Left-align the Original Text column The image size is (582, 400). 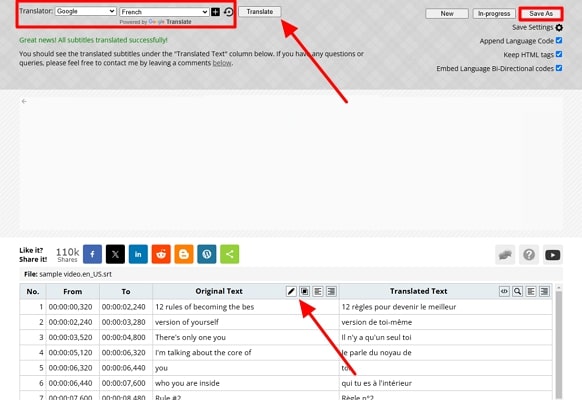[x=318, y=292]
